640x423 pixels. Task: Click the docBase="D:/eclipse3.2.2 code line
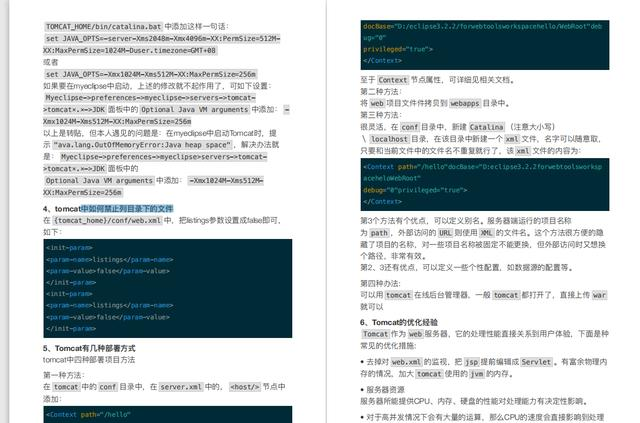point(482,26)
